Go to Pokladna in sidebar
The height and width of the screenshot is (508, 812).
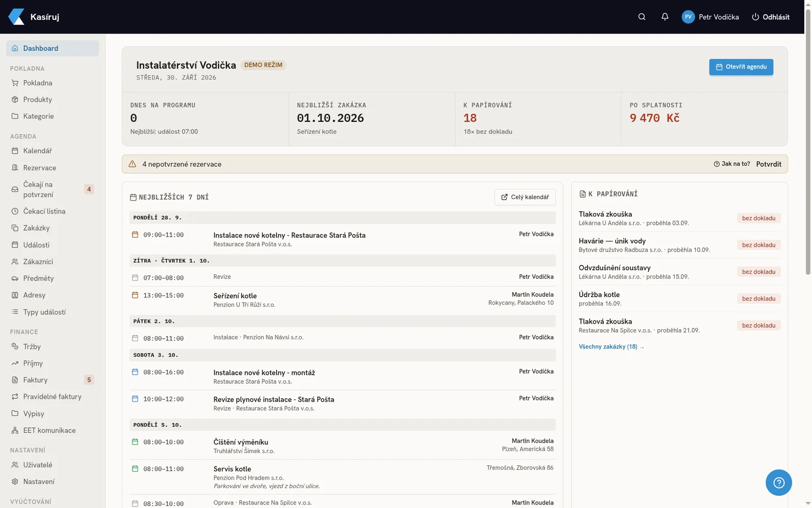(x=52, y=83)
